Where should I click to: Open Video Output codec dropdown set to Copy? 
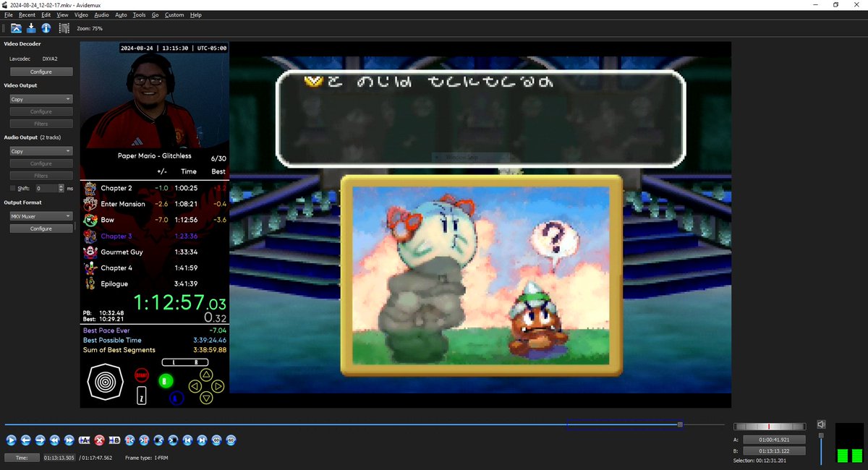point(41,99)
